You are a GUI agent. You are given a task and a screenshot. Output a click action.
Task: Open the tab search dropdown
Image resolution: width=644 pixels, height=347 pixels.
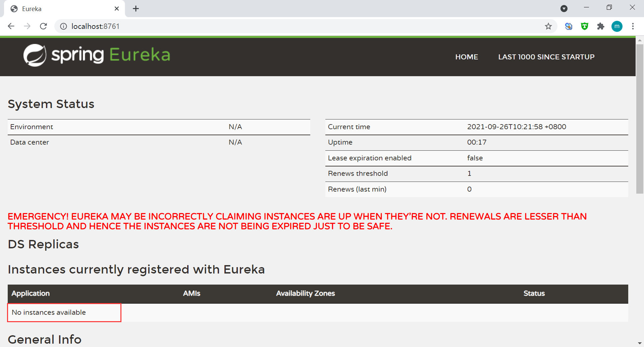pos(564,9)
